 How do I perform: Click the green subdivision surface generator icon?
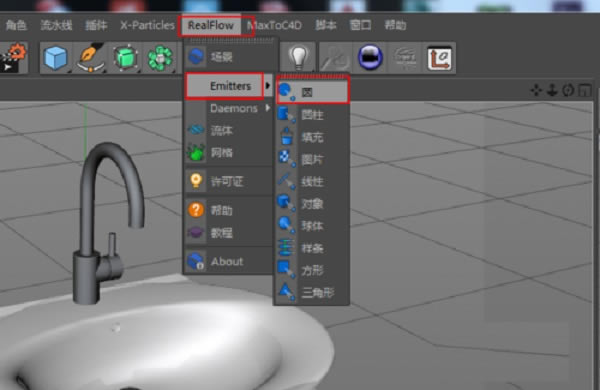point(125,58)
